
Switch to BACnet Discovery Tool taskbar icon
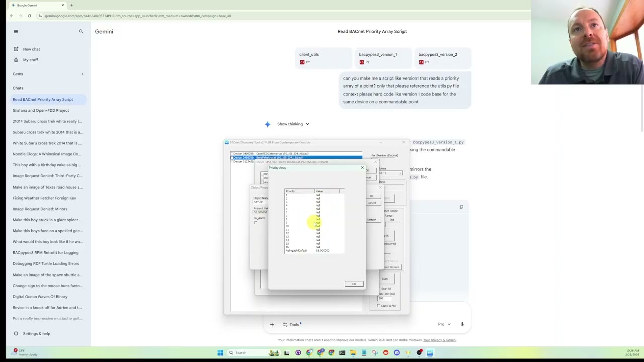(x=430, y=352)
